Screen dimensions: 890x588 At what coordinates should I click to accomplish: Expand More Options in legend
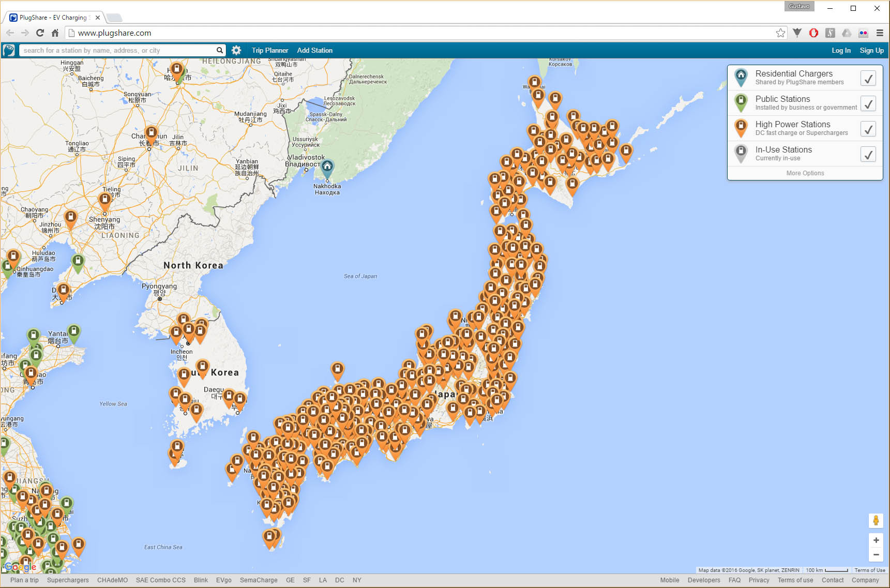(x=805, y=173)
